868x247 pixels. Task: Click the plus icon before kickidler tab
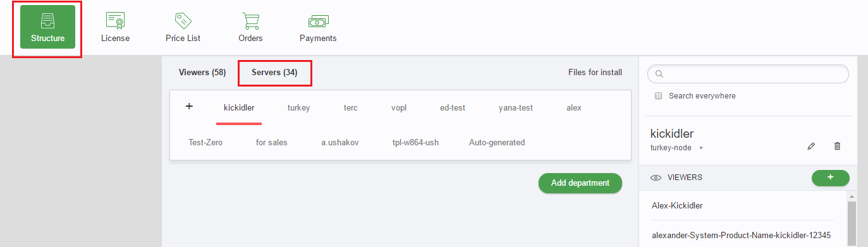tap(189, 106)
